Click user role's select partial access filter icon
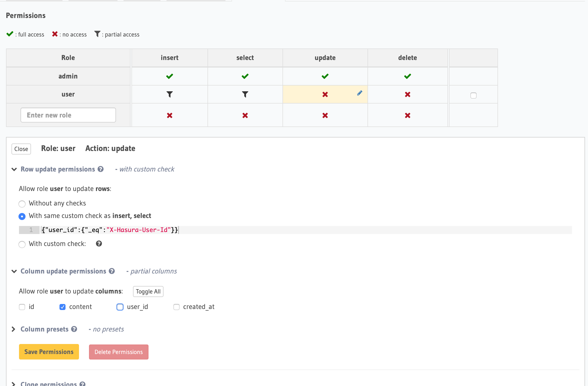Image resolution: width=588 pixels, height=386 pixels. point(245,94)
